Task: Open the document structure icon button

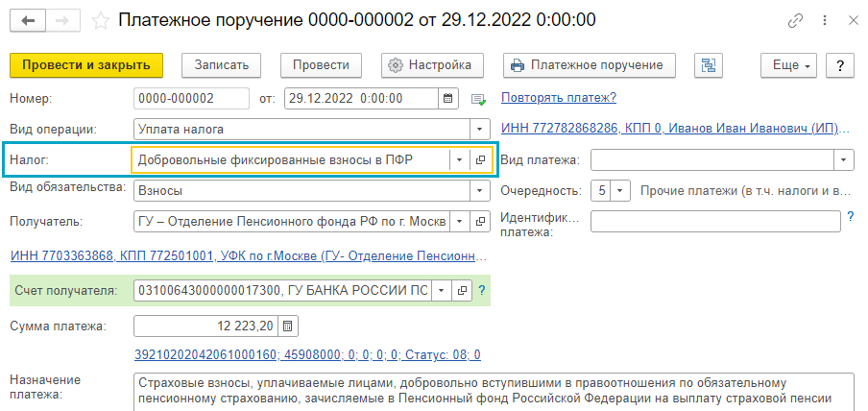Action: point(709,64)
